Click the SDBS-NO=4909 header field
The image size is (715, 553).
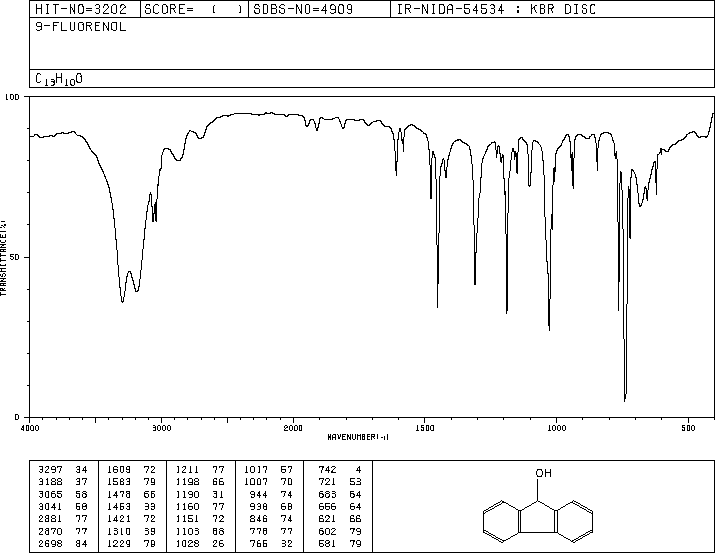[x=319, y=9]
